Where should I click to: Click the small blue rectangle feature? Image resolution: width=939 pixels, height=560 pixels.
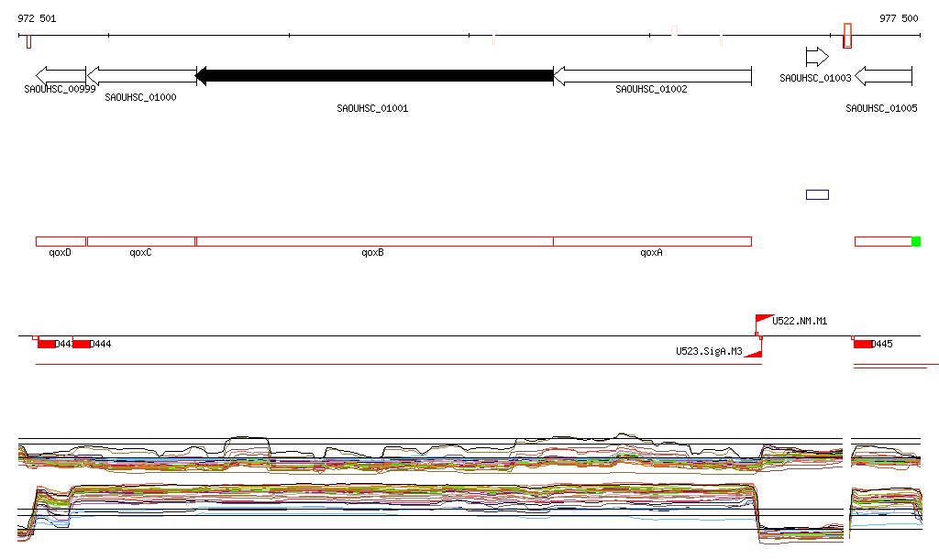[x=817, y=194]
